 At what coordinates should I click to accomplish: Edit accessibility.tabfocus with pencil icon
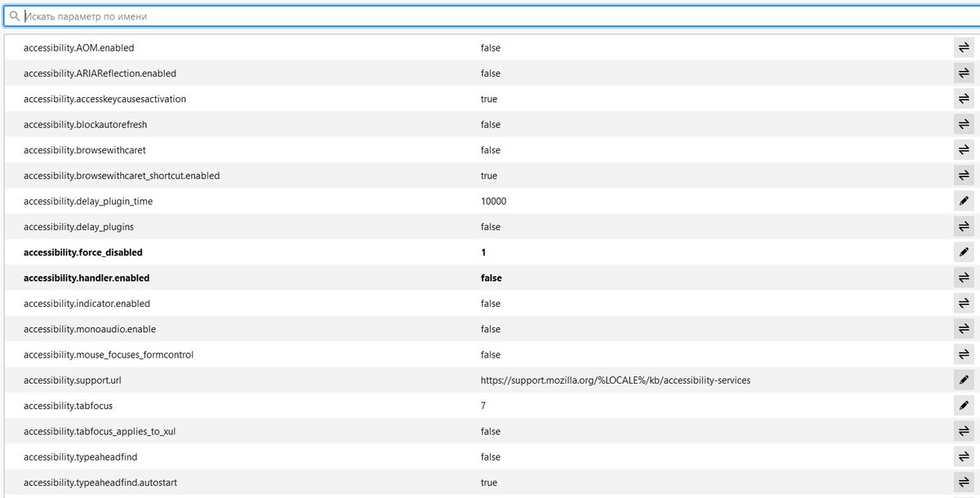964,406
